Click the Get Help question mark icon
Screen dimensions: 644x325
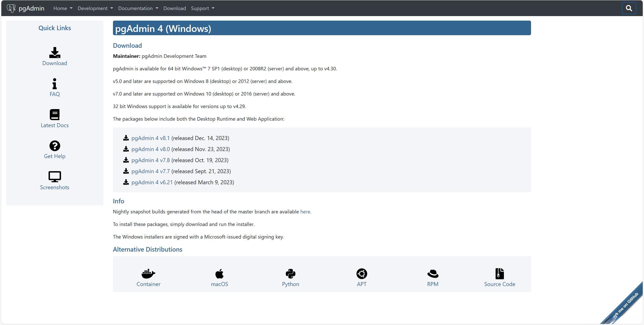pyautogui.click(x=55, y=146)
